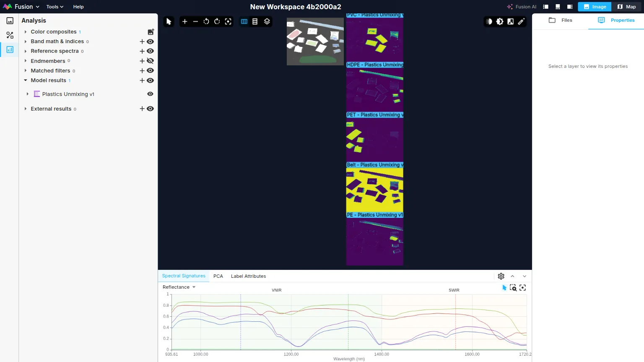This screenshot has width=644, height=362.
Task: Switch to side-by-side column layout
Action: coord(244,22)
